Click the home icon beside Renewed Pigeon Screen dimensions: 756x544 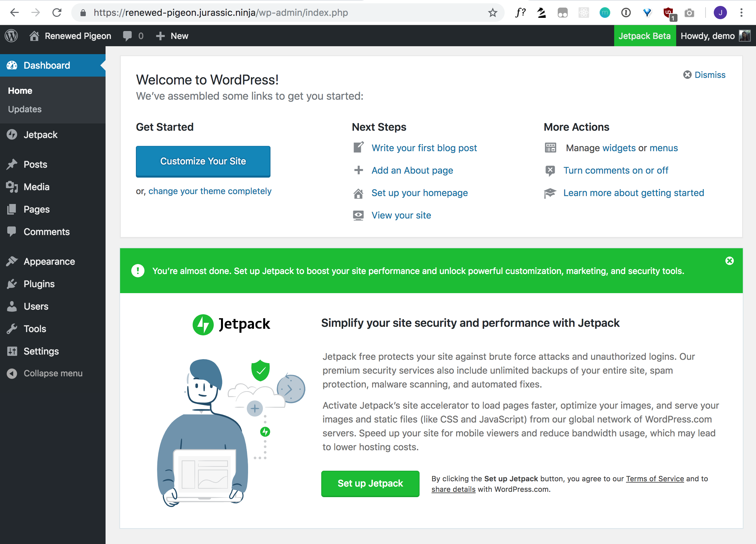(34, 36)
